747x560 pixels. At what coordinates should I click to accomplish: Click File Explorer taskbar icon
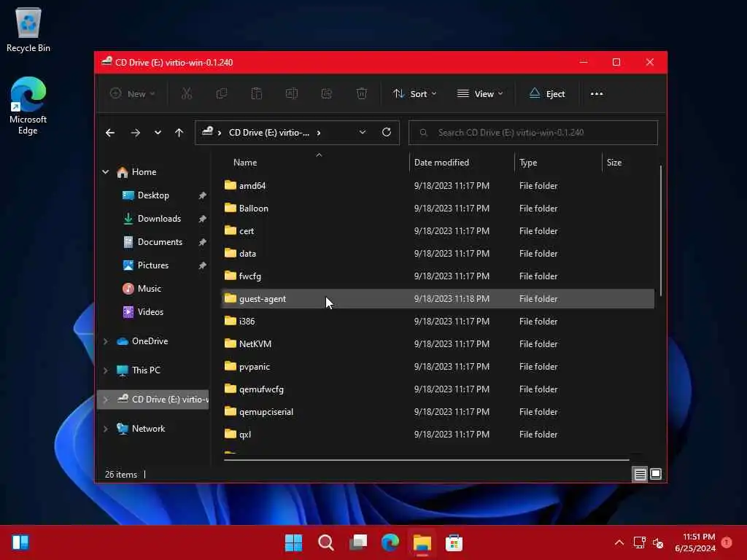[422, 542]
